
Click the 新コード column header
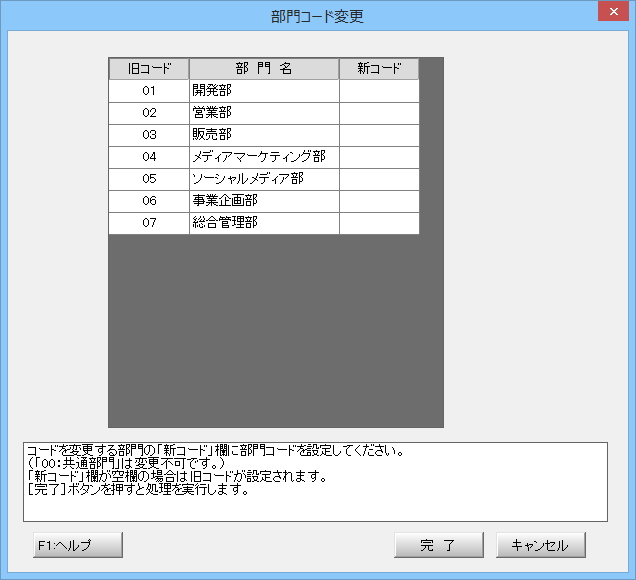coord(379,69)
